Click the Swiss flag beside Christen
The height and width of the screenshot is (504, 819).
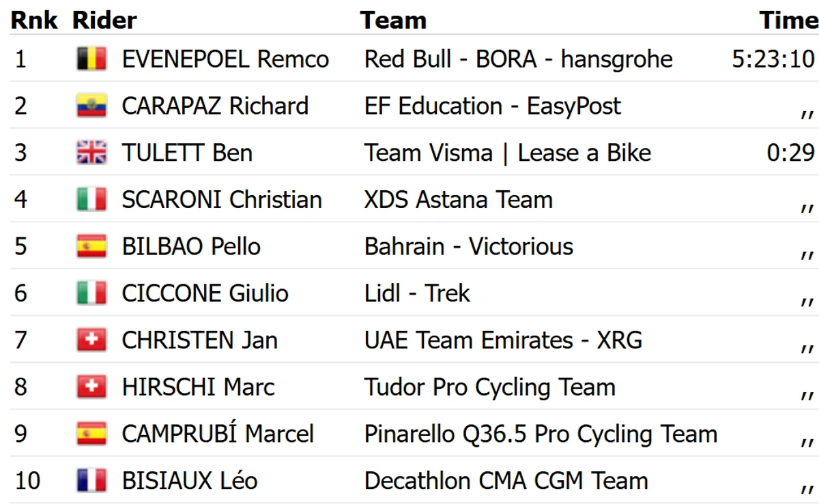(91, 340)
